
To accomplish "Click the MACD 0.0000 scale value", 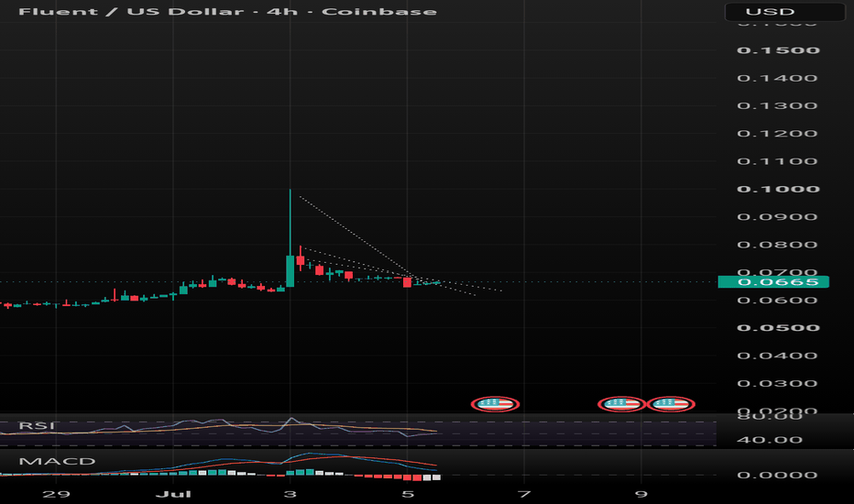I will point(778,475).
